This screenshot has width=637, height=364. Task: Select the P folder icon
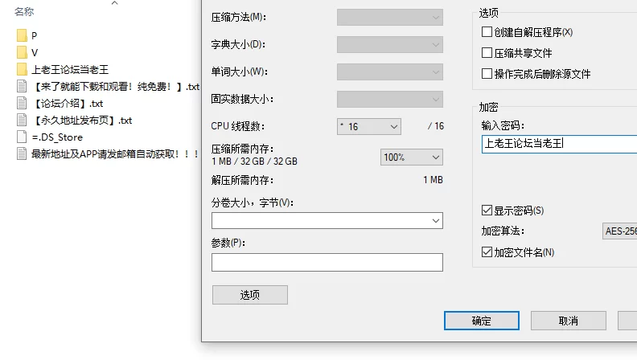click(x=22, y=35)
